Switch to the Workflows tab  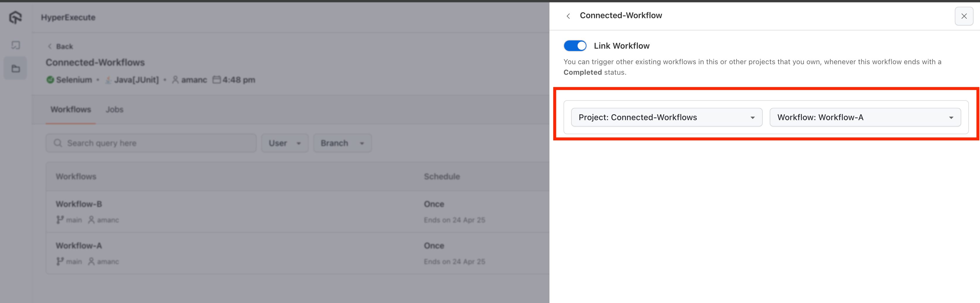[71, 110]
